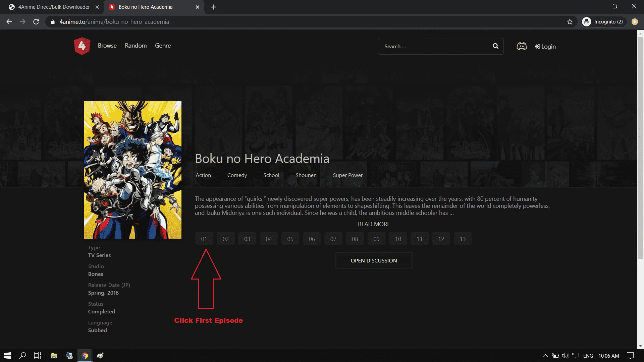Select the Action genre tag

pos(203,175)
